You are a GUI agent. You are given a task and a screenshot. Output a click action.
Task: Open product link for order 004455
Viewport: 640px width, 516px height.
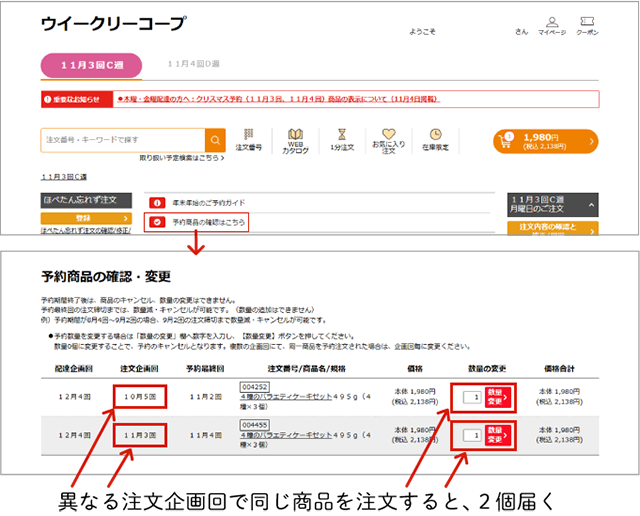pos(286,435)
